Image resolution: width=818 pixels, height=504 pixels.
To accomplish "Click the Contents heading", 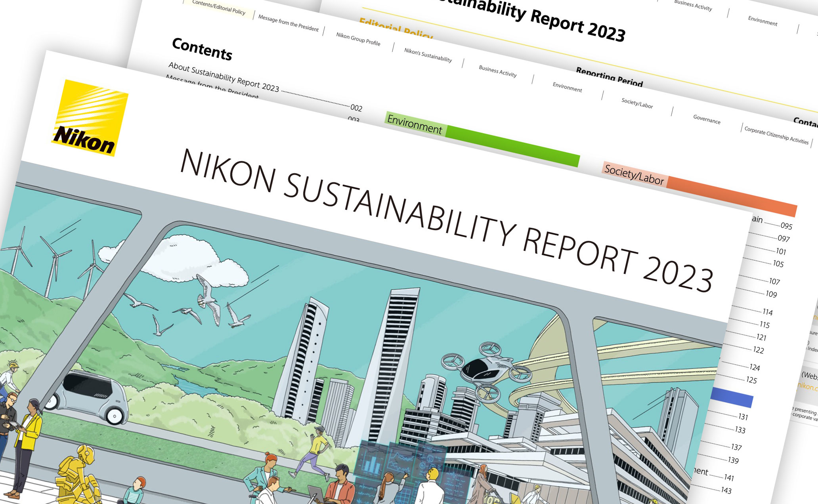I will click(202, 49).
